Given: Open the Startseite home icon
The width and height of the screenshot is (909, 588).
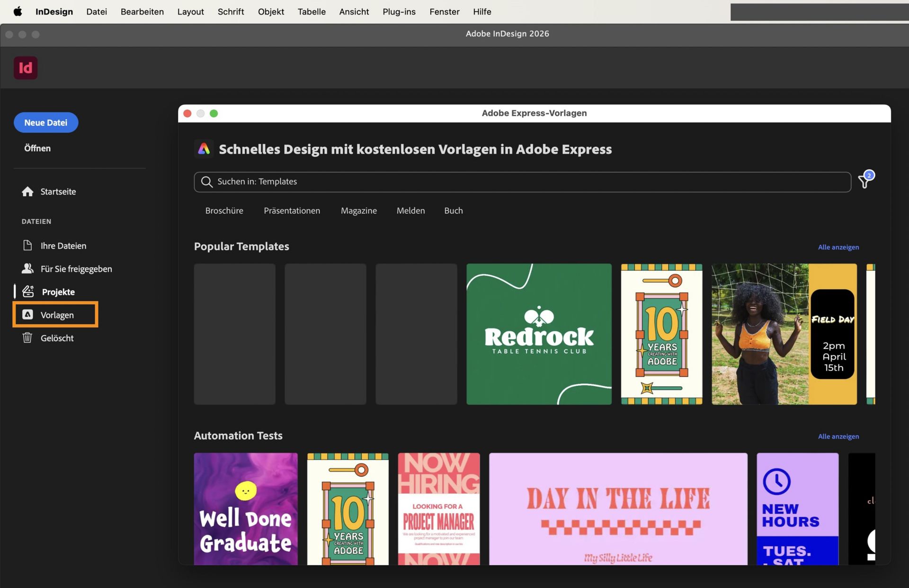Looking at the screenshot, I should click(27, 191).
